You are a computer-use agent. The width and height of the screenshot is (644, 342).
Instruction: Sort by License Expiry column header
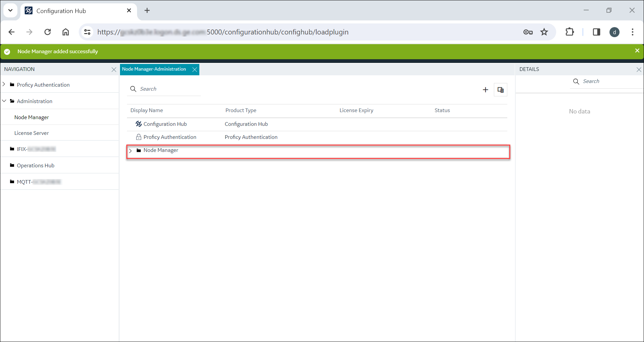(x=356, y=110)
